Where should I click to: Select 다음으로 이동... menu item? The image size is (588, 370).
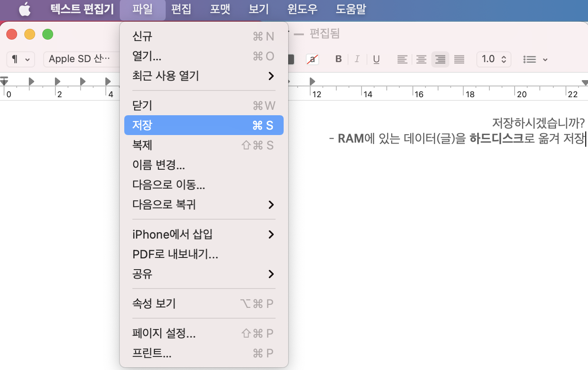pyautogui.click(x=204, y=185)
